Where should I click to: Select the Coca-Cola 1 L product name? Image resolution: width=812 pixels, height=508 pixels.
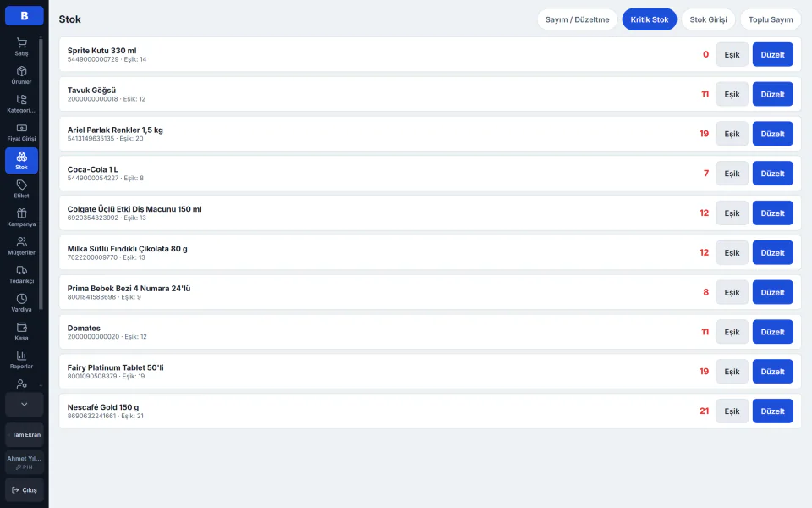point(93,169)
